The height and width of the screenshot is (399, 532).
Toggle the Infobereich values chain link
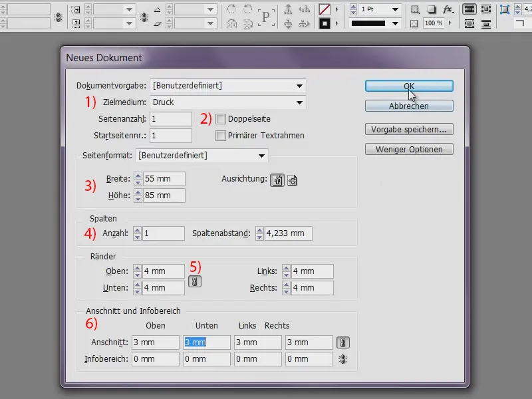343,359
